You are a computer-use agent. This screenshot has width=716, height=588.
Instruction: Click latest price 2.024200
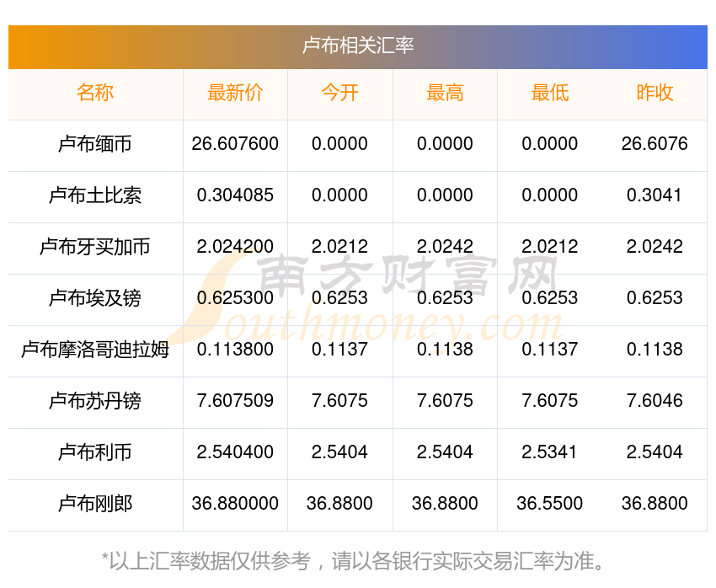[x=235, y=247]
